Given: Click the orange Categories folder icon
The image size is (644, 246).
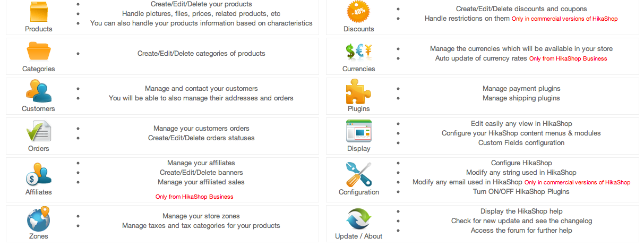Looking at the screenshot, I should click(38, 51).
